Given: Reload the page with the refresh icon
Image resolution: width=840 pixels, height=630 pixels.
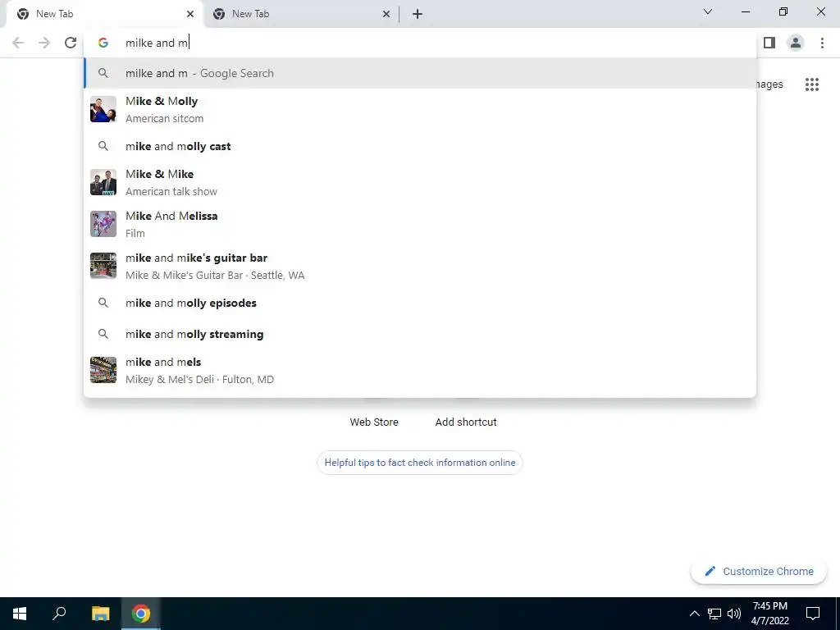Looking at the screenshot, I should pyautogui.click(x=71, y=43).
